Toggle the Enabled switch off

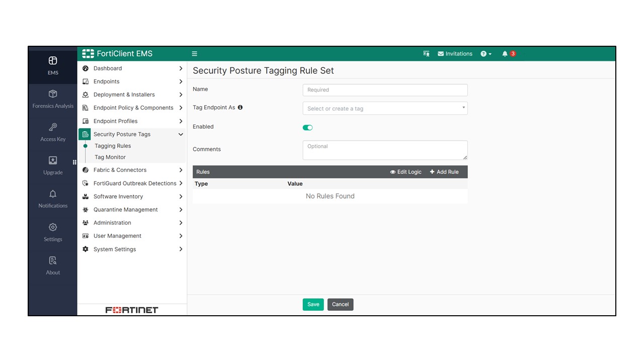307,128
